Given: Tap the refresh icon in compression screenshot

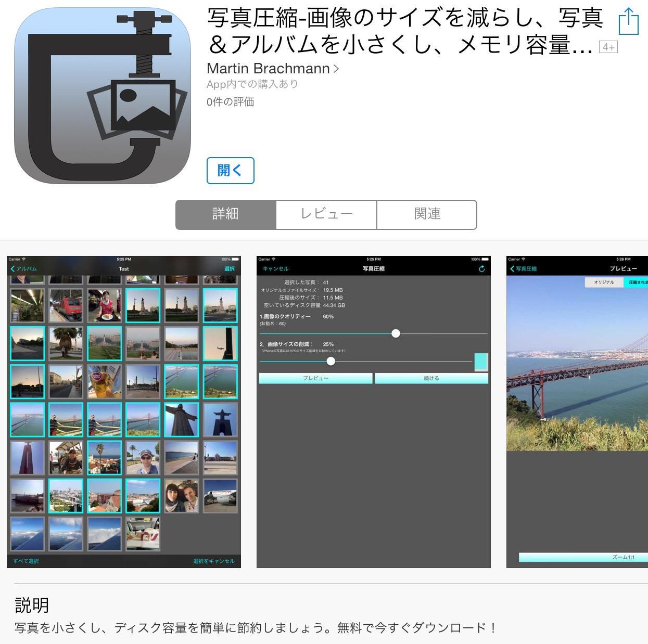Looking at the screenshot, I should tap(481, 269).
